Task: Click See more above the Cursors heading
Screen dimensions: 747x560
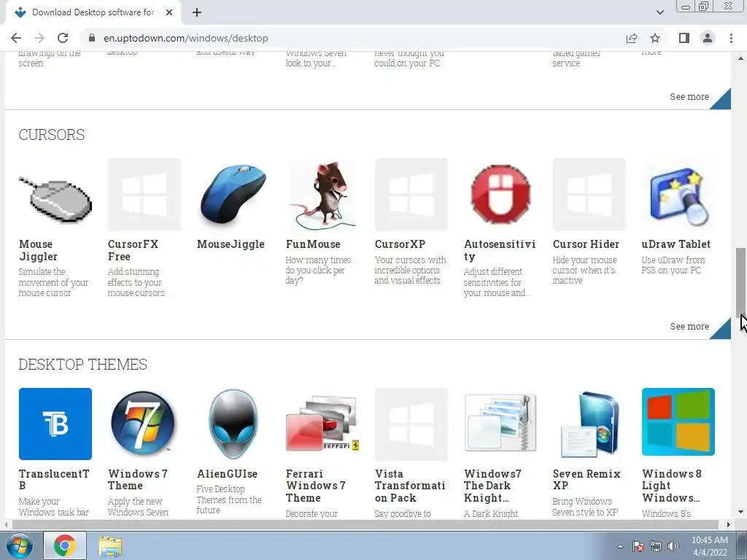Action: click(x=689, y=97)
